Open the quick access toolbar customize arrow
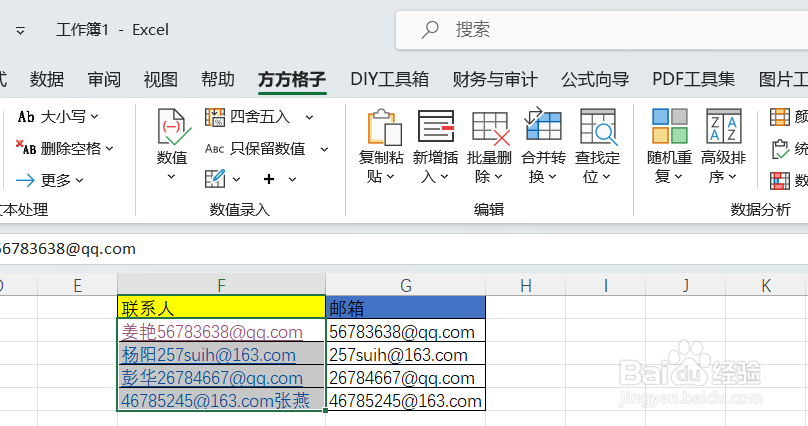 (x=20, y=31)
